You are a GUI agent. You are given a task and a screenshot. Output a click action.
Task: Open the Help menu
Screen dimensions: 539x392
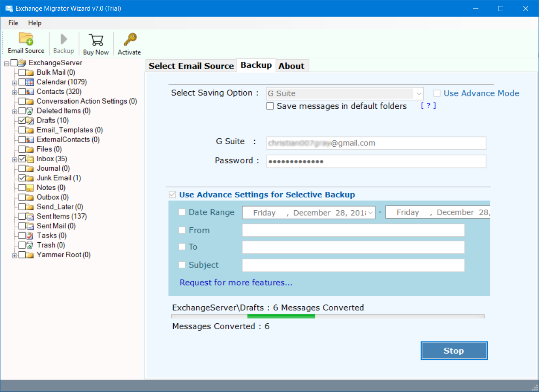point(35,23)
